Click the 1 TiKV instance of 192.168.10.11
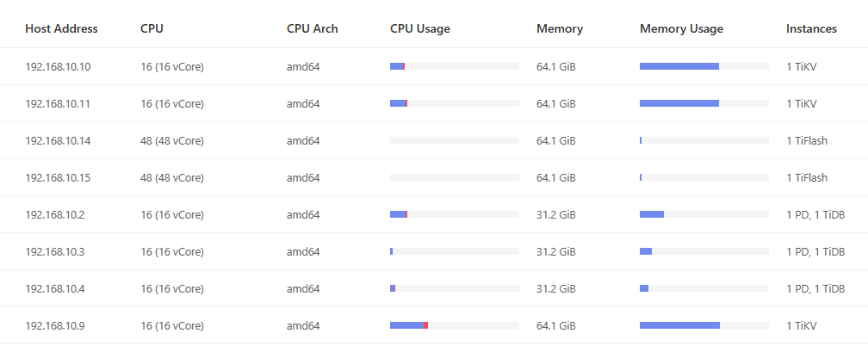 tap(801, 103)
